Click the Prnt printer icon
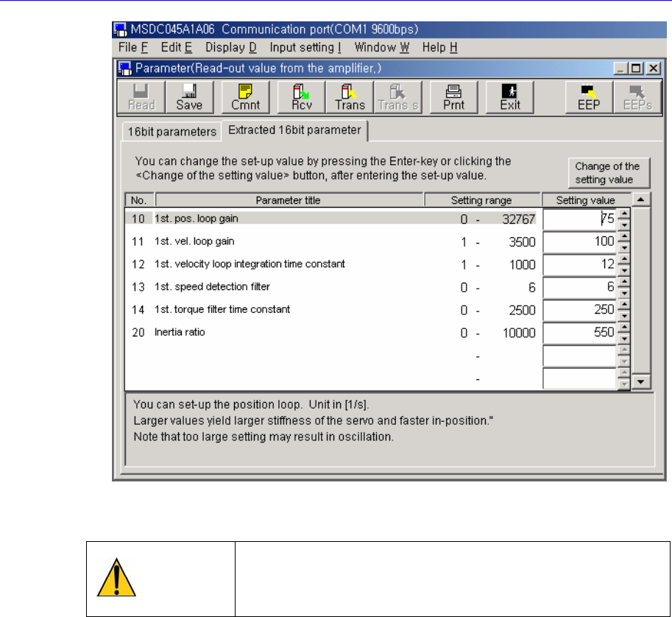672x617 pixels. tap(453, 97)
